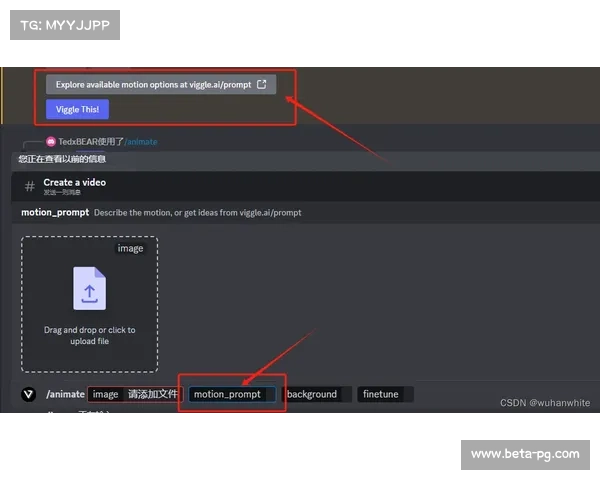
Task: Focus the motion_prompt parameter field
Action: (x=232, y=394)
